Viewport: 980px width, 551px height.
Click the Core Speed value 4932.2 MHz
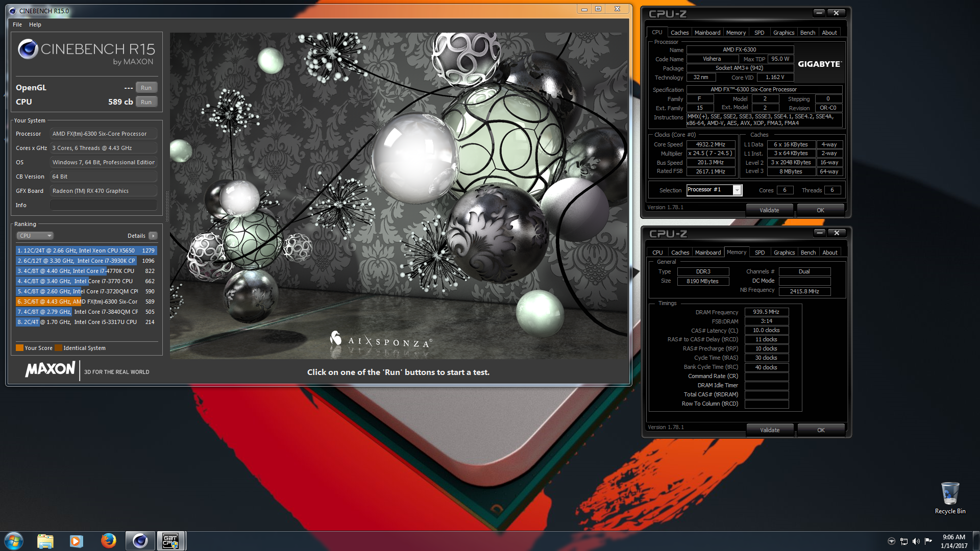tap(710, 144)
